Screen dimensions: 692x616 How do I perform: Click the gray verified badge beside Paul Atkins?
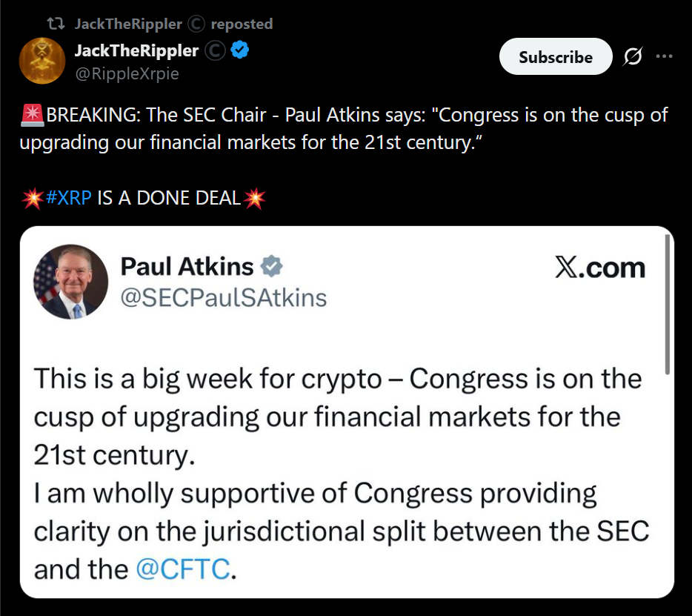[x=273, y=266]
